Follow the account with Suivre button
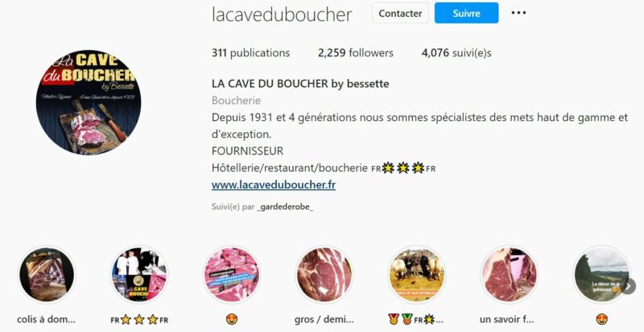This screenshot has width=644, height=332. [x=467, y=13]
